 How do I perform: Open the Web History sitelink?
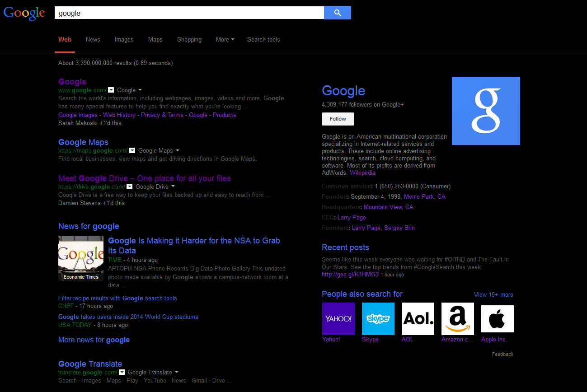pos(119,115)
